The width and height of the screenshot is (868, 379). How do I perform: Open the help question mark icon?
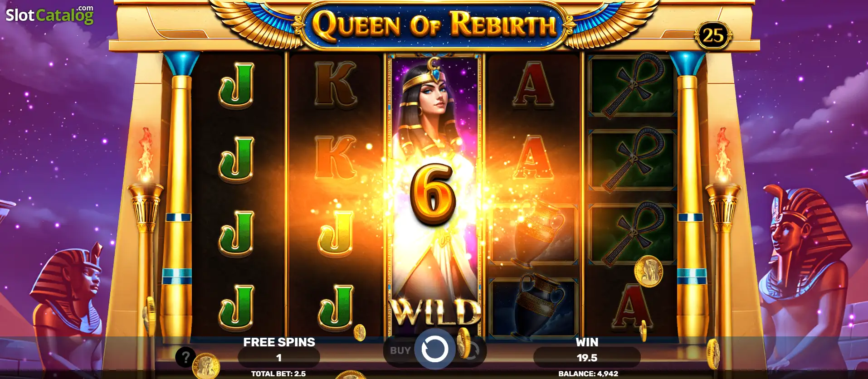185,357
